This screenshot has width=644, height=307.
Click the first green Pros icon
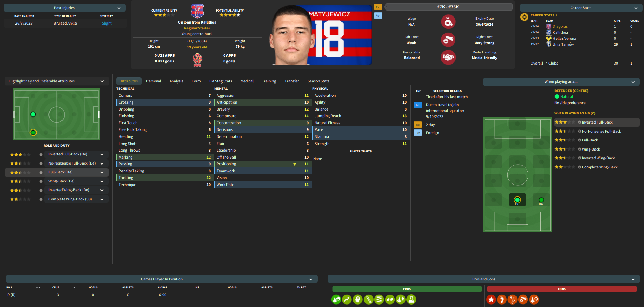[x=336, y=299]
